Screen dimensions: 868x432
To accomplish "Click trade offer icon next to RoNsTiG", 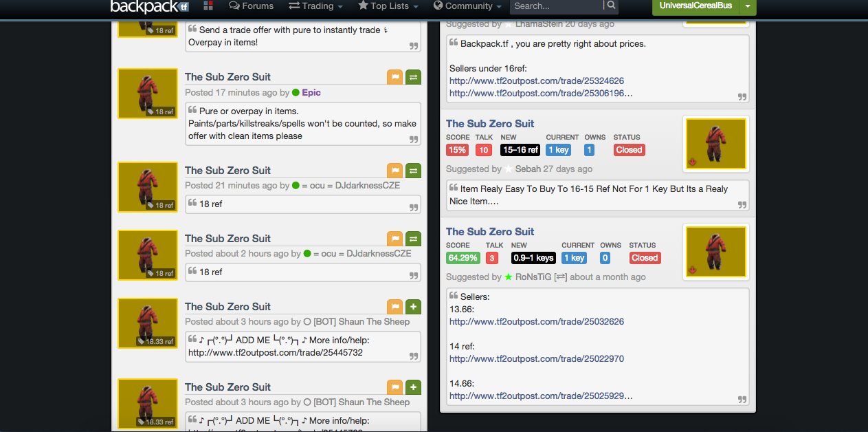I will pyautogui.click(x=561, y=277).
